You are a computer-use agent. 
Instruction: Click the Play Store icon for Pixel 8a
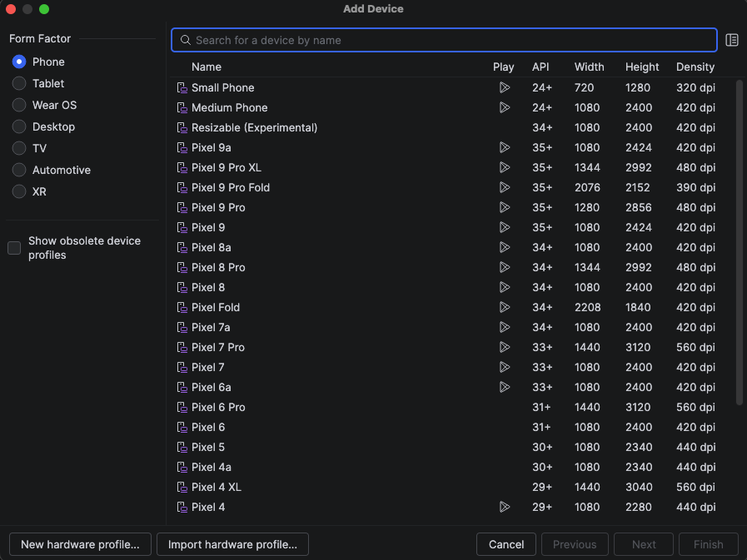click(505, 248)
